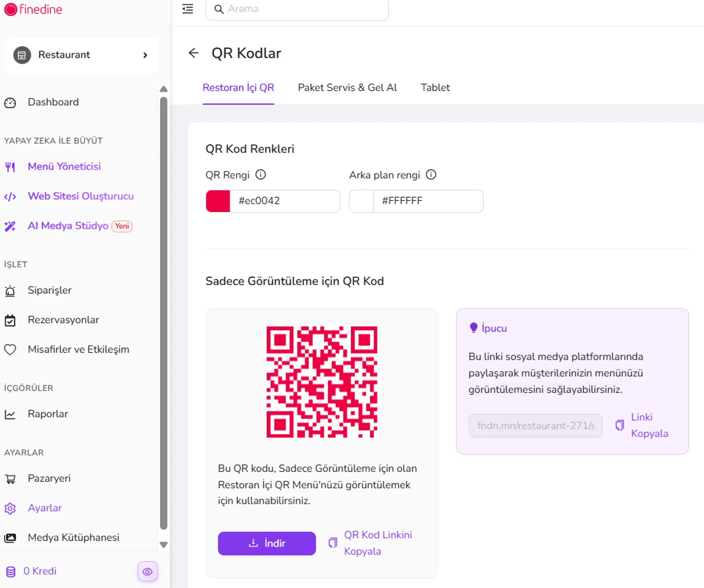This screenshot has width=704, height=588.
Task: Open Siparişler menu item
Action: [49, 290]
